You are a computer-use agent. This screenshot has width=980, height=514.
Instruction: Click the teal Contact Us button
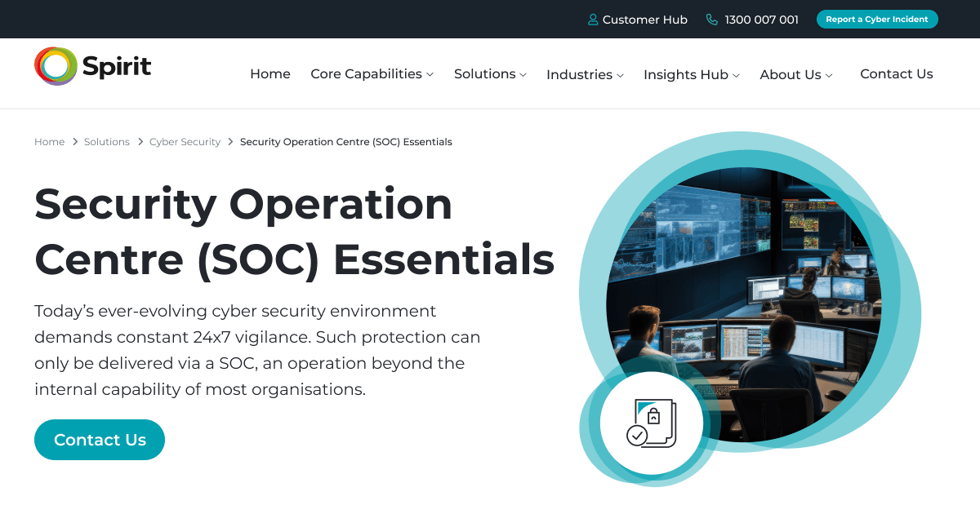(x=99, y=439)
